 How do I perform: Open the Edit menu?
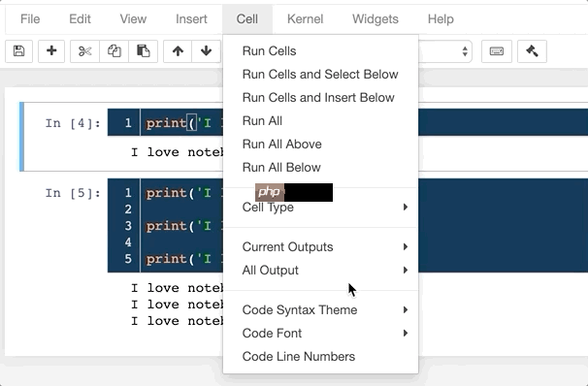(80, 19)
